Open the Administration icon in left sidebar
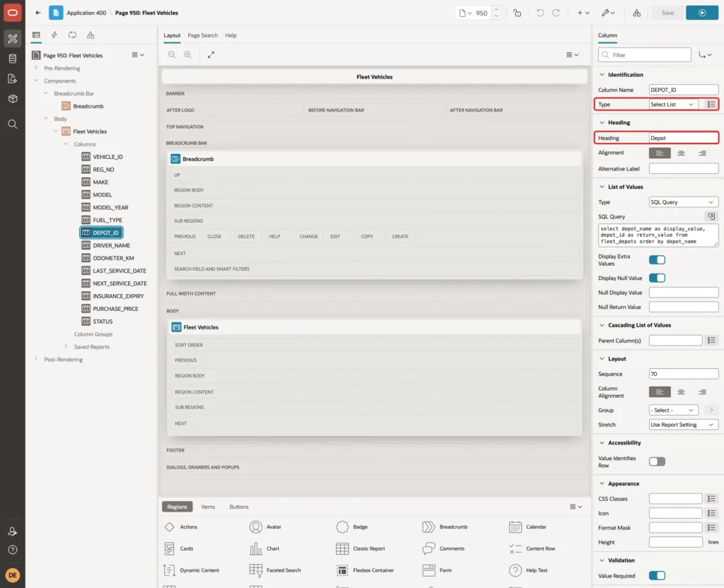Screen dimensions: 724x588 click(13, 531)
